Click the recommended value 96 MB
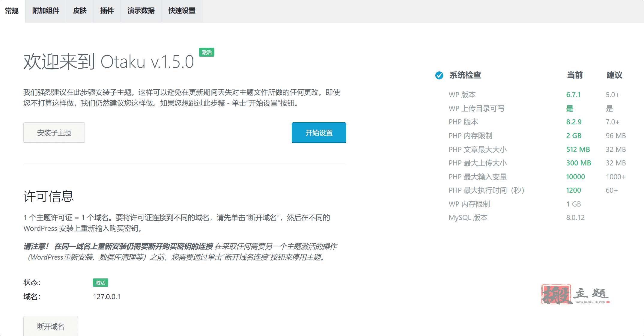 point(616,136)
